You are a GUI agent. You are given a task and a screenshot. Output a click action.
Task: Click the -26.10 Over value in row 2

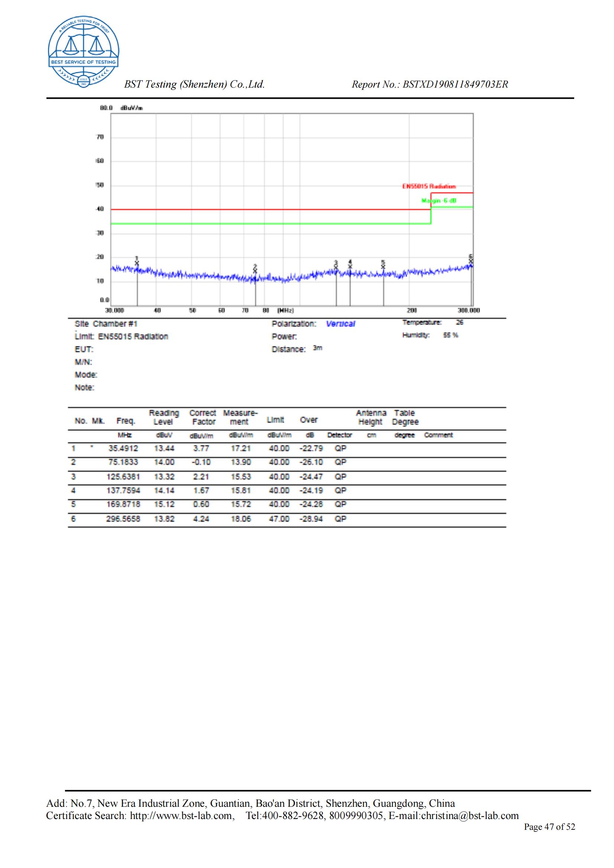pyautogui.click(x=311, y=462)
